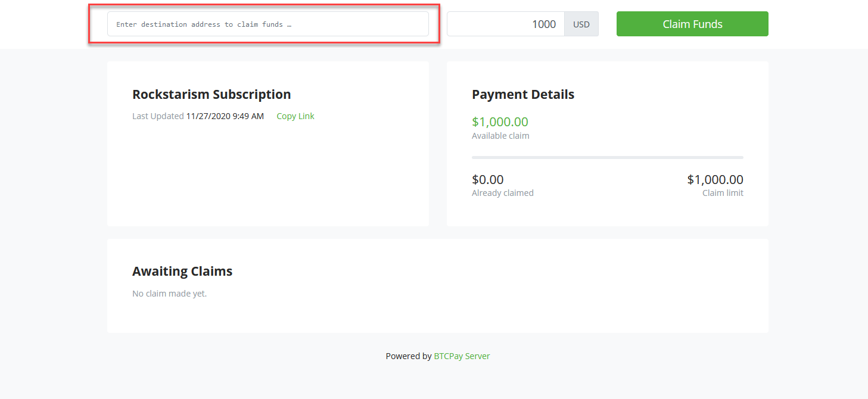Open the BTCPay Server website link
868x399 pixels.
[x=462, y=356]
